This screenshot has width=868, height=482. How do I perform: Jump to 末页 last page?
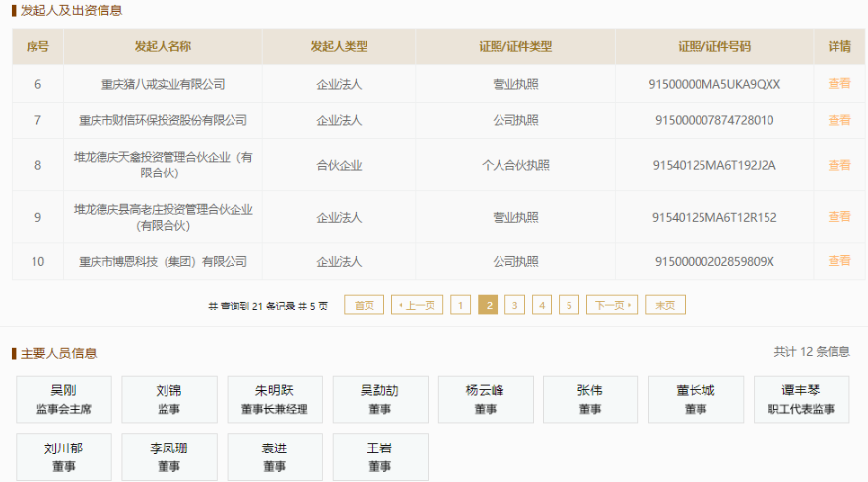click(x=665, y=305)
